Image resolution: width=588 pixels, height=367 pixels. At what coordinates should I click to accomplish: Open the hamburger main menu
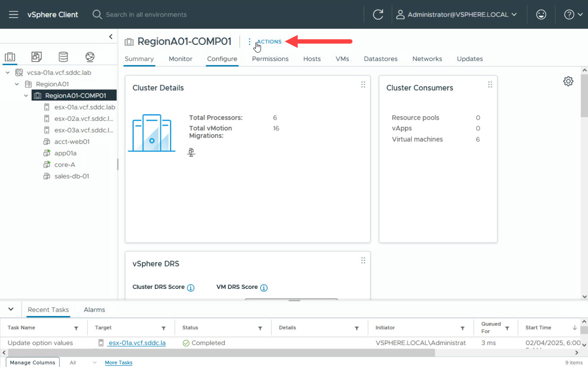point(13,14)
